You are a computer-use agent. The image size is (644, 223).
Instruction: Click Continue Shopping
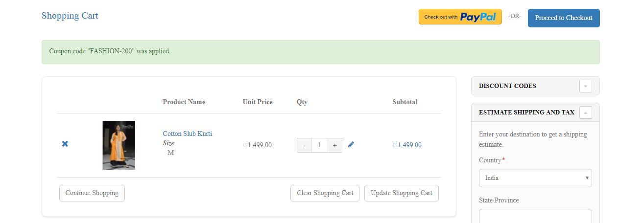92,193
